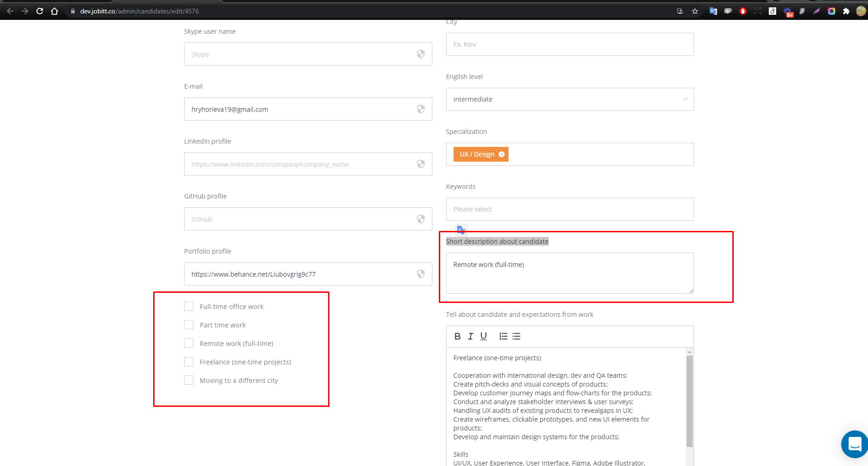Click the 'Tell about candidate and expectations' label
The height and width of the screenshot is (466, 868).
(520, 315)
